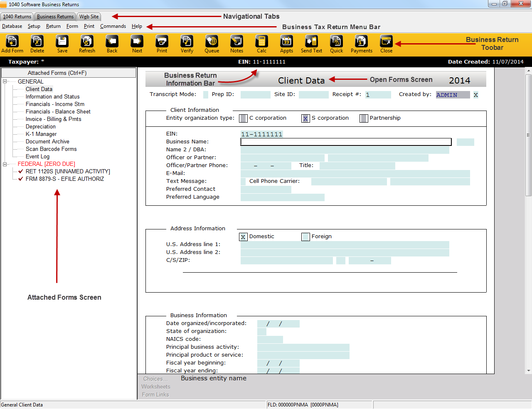Image resolution: width=532 pixels, height=409 pixels.
Task: Collapse the FEDERAL [ZERO DUE] tree node
Action: pos(5,164)
